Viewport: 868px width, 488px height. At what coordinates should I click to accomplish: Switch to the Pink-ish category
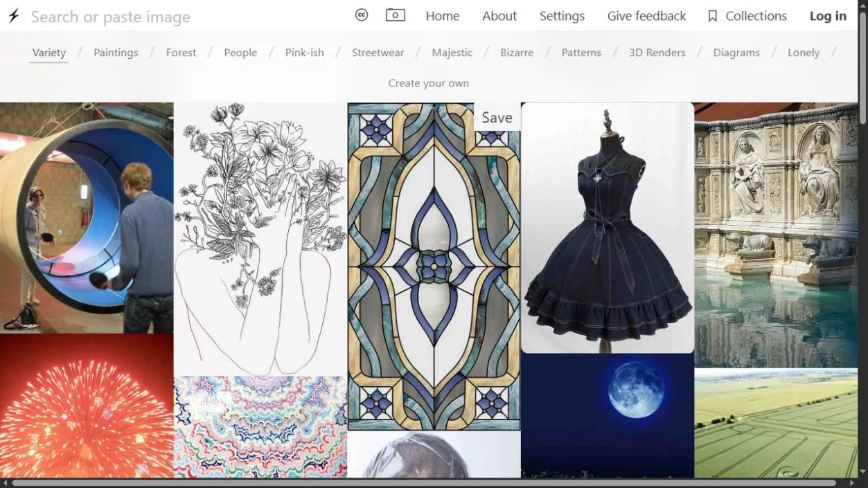click(x=305, y=53)
